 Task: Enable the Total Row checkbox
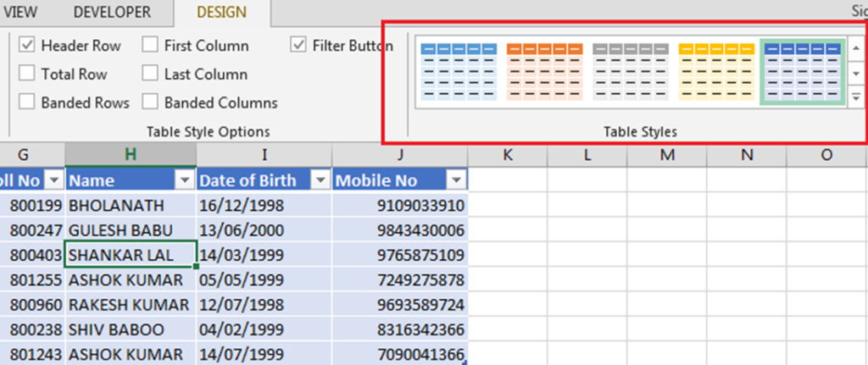point(27,75)
